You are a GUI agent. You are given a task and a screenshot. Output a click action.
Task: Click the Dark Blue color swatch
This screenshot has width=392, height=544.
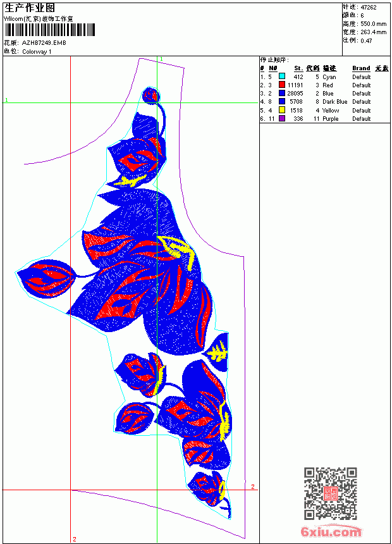(282, 101)
